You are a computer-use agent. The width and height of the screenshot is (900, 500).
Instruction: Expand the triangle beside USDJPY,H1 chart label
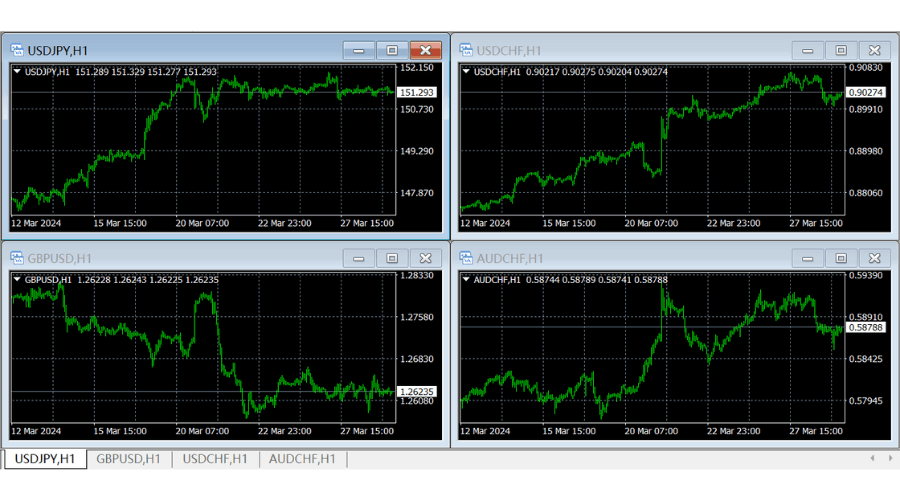(x=17, y=71)
